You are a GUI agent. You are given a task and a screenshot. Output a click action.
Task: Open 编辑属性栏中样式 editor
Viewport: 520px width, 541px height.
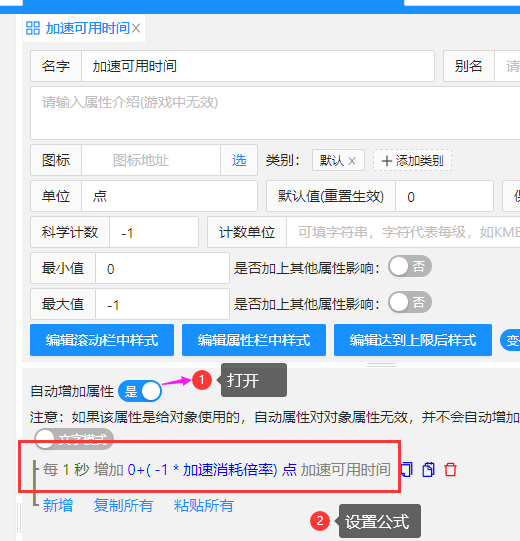[x=254, y=340]
